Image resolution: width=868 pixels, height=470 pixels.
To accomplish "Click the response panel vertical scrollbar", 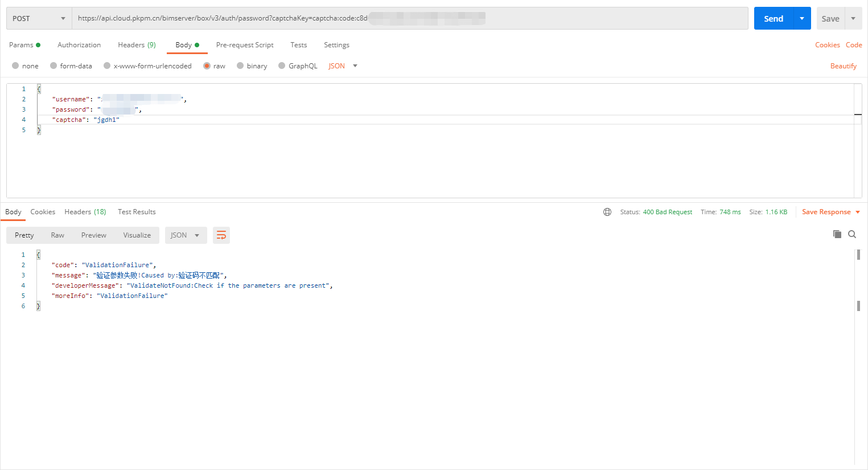I will [858, 306].
